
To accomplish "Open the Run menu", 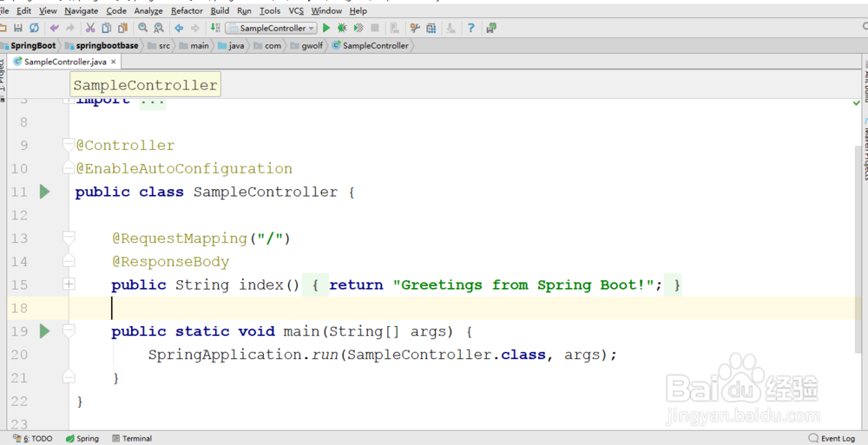I will coord(244,10).
